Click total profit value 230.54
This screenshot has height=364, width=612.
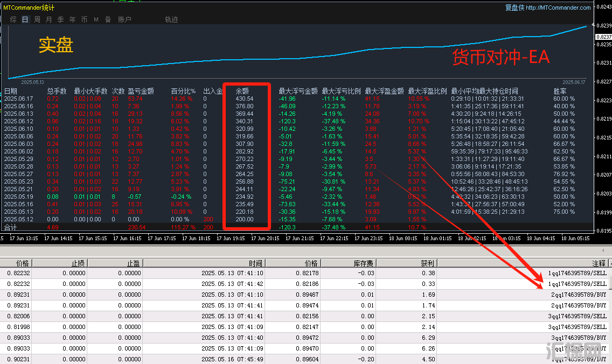pos(137,227)
